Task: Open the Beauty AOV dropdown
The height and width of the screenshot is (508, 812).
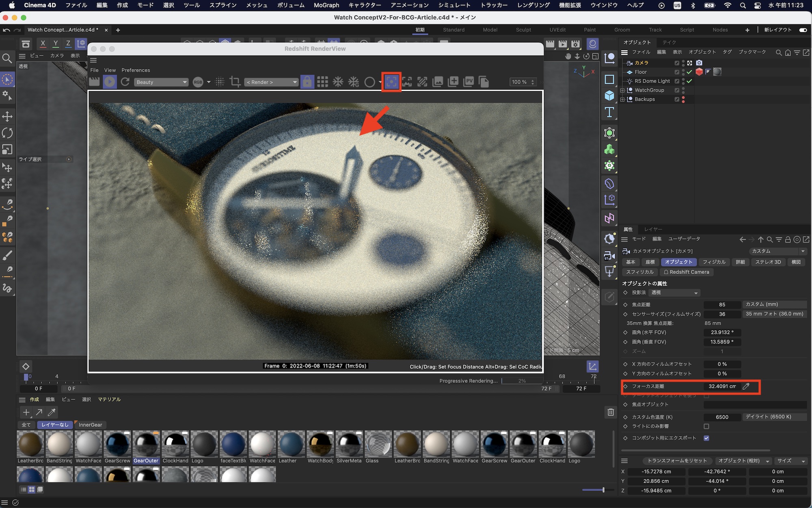Action: coord(161,82)
